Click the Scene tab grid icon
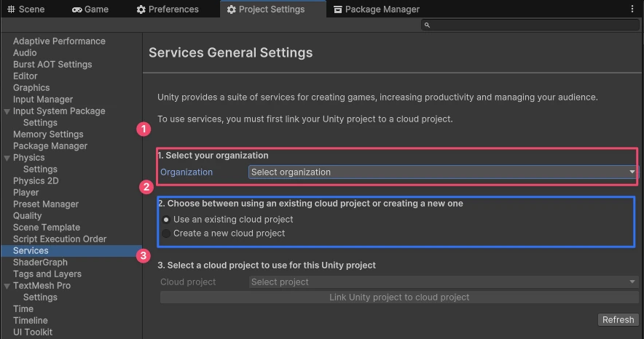 tap(12, 9)
